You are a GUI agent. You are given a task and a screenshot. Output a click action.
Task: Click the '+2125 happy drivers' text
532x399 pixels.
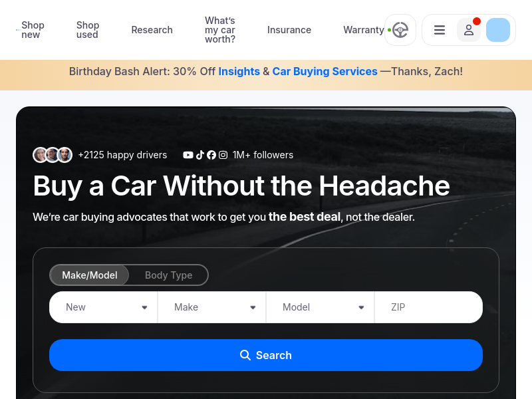click(122, 155)
